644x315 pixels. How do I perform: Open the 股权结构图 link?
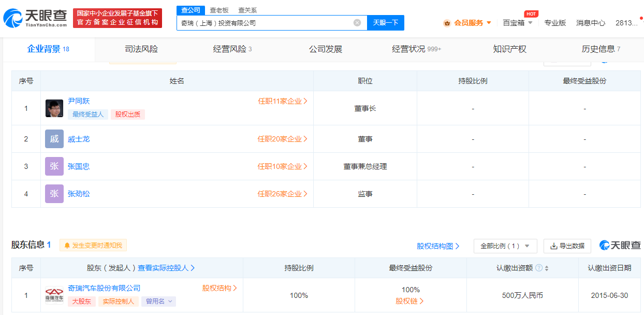click(438, 246)
